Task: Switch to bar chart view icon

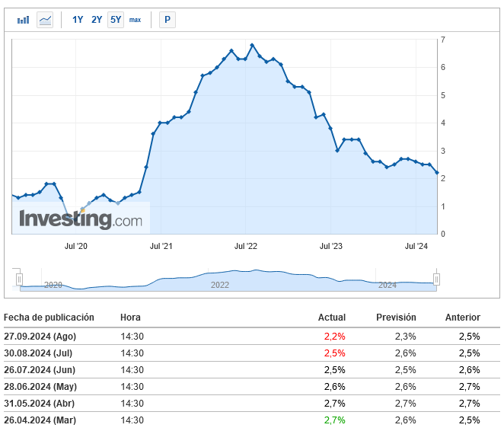Action: pyautogui.click(x=23, y=20)
